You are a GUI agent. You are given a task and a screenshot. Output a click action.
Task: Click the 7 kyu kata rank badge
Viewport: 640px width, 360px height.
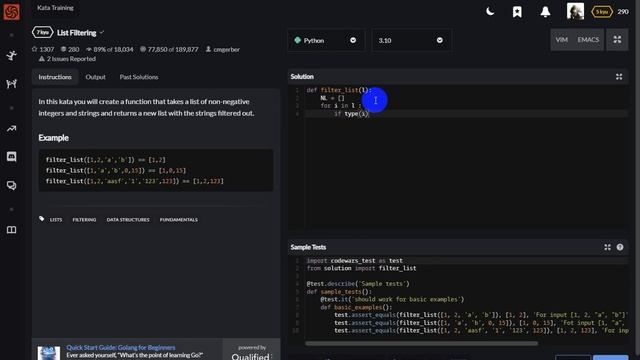42,32
